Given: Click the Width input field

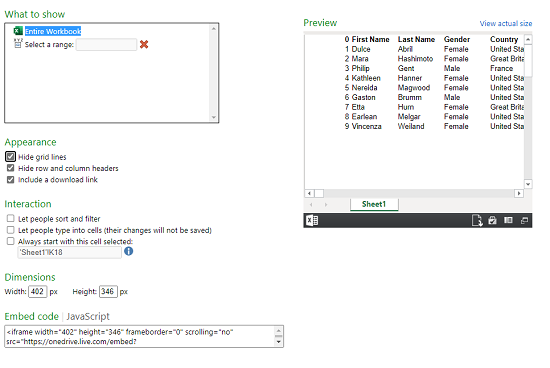Looking at the screenshot, I should [x=38, y=292].
